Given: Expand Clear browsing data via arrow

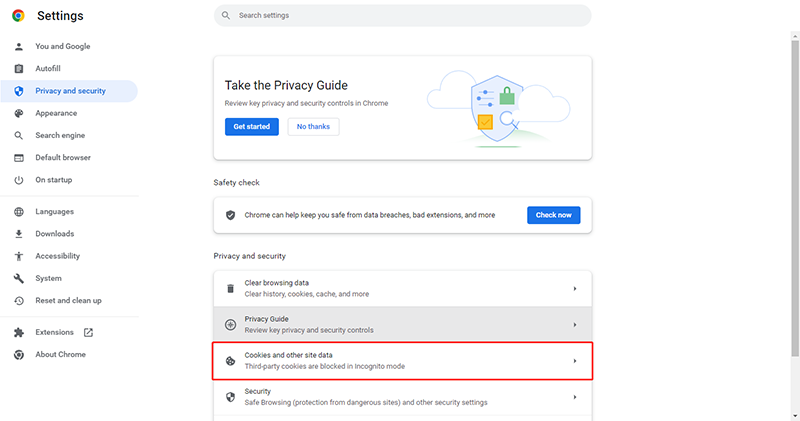Looking at the screenshot, I should (x=574, y=289).
